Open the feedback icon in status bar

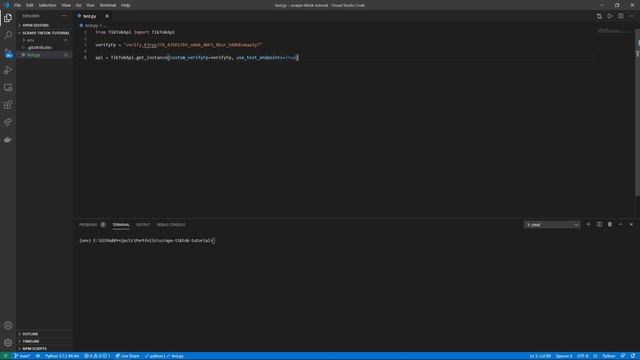click(x=622, y=356)
